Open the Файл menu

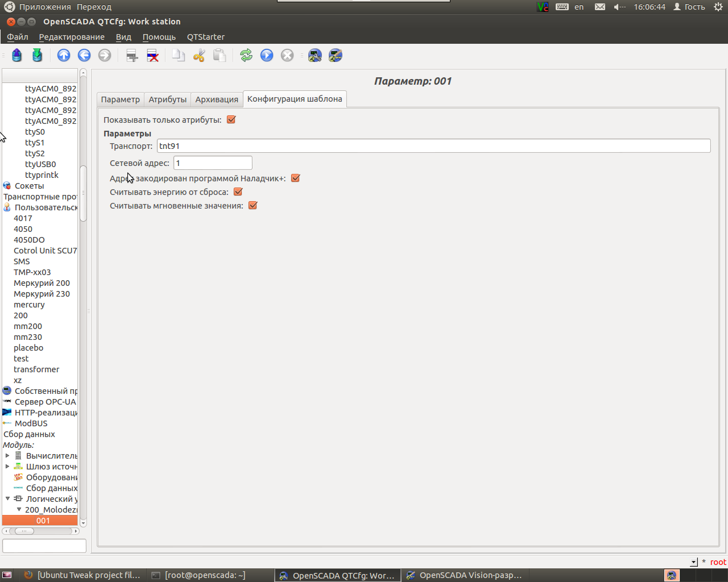18,37
